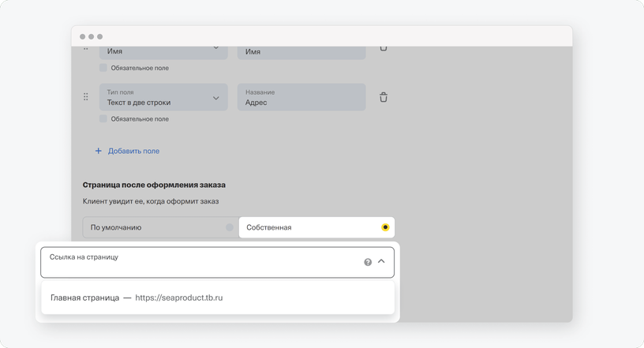The height and width of the screenshot is (348, 644).
Task: Click the Название field containing Адрес
Action: (301, 97)
